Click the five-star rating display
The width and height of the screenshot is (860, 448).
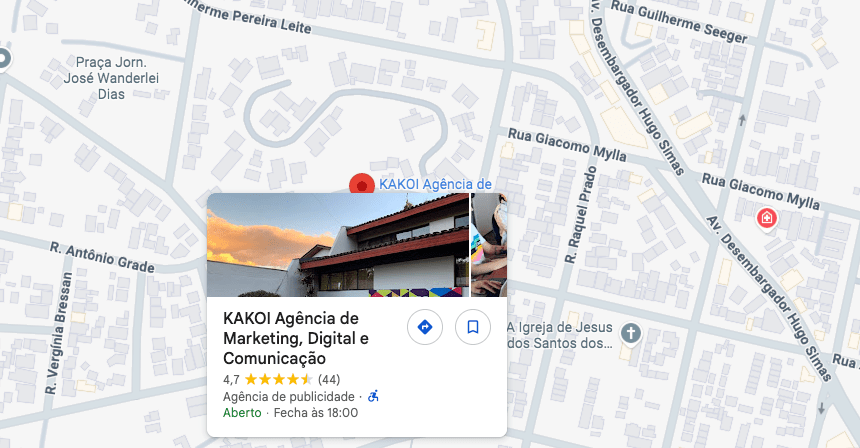[279, 379]
